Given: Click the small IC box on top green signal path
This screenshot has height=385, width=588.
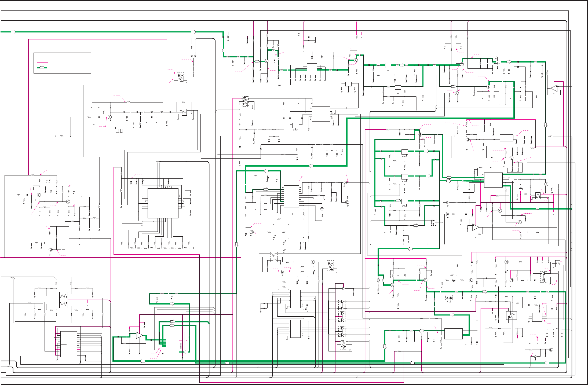Looking at the screenshot, I should click(312, 67).
